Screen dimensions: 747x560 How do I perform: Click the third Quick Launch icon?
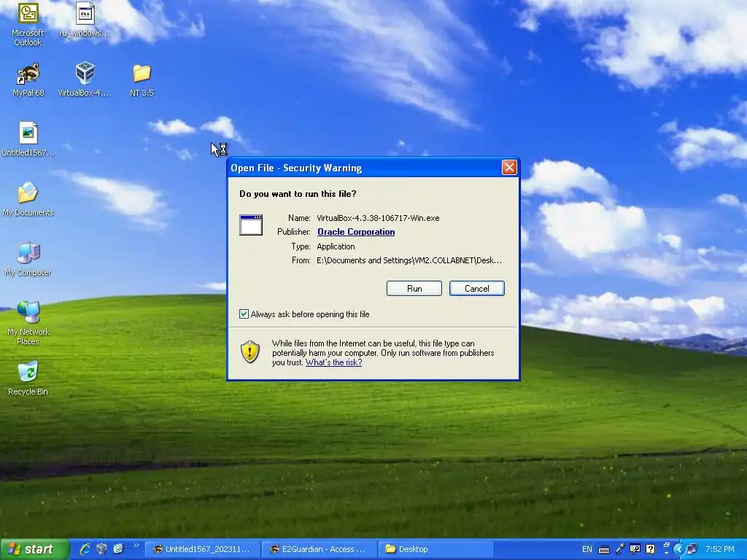118,549
